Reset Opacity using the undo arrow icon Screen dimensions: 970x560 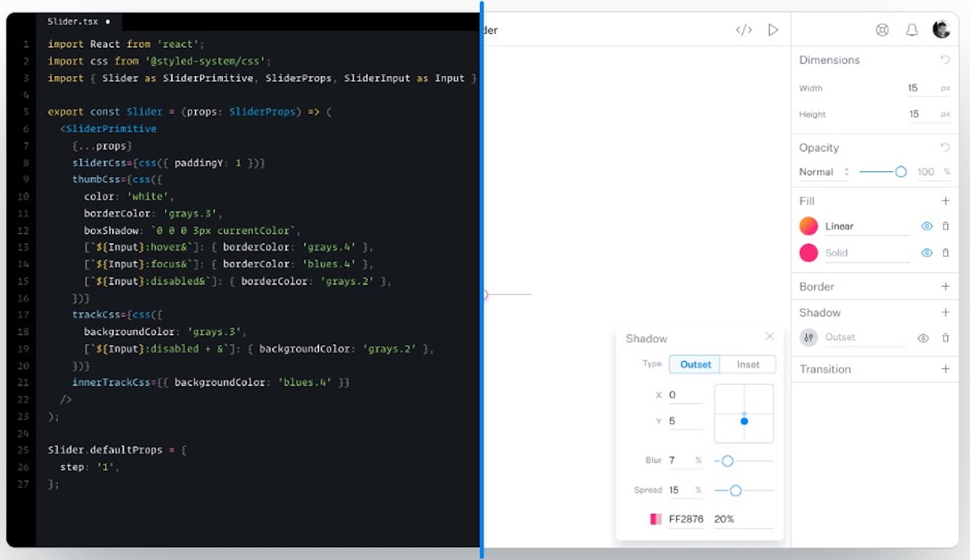click(946, 147)
